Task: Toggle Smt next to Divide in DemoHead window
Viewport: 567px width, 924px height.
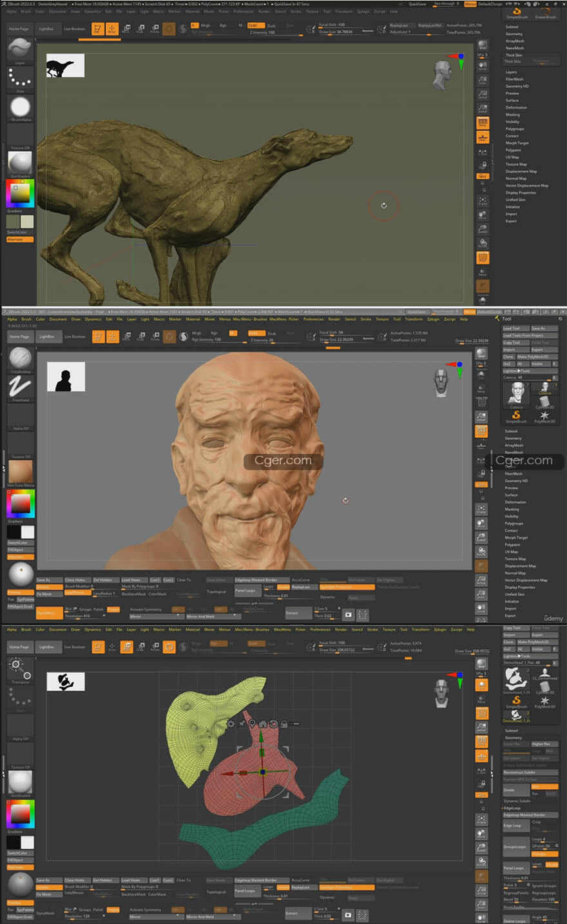Action: pyautogui.click(x=544, y=787)
